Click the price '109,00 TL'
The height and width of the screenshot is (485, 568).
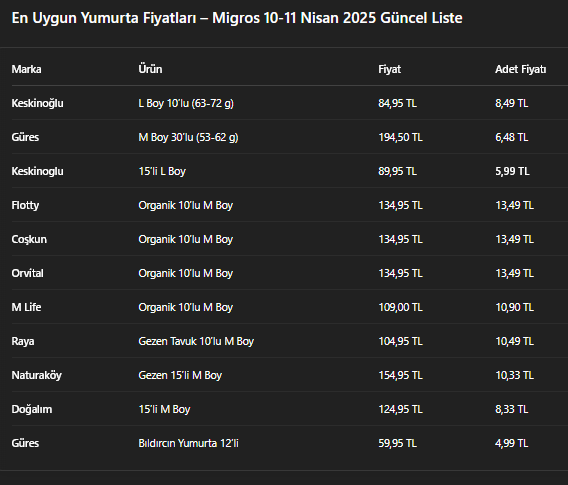pyautogui.click(x=400, y=307)
